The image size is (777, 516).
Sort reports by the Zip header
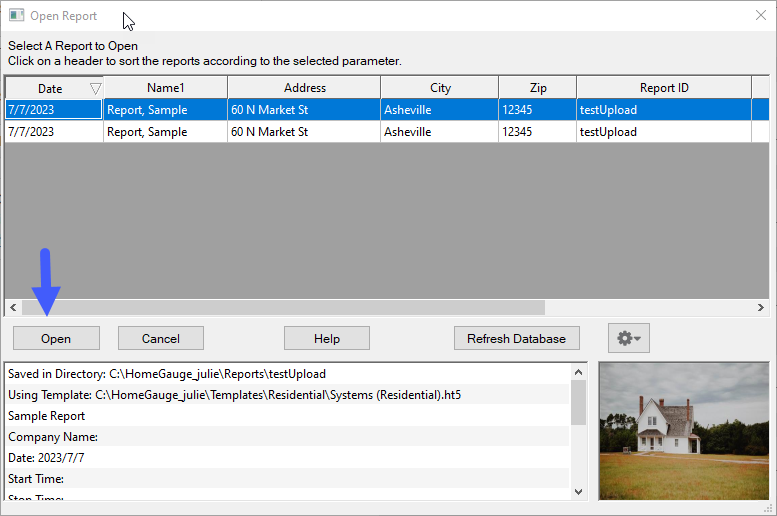click(538, 88)
